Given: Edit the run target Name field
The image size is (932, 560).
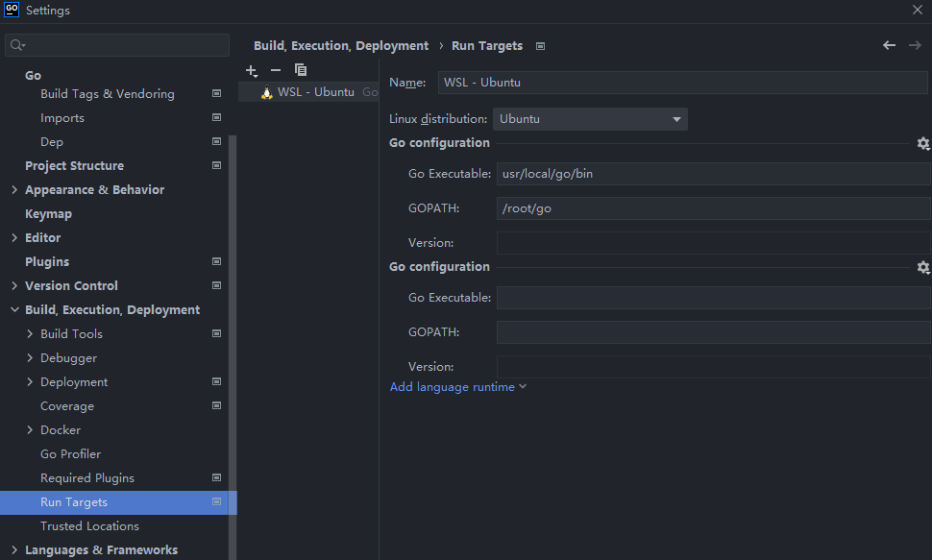Looking at the screenshot, I should coord(682,83).
